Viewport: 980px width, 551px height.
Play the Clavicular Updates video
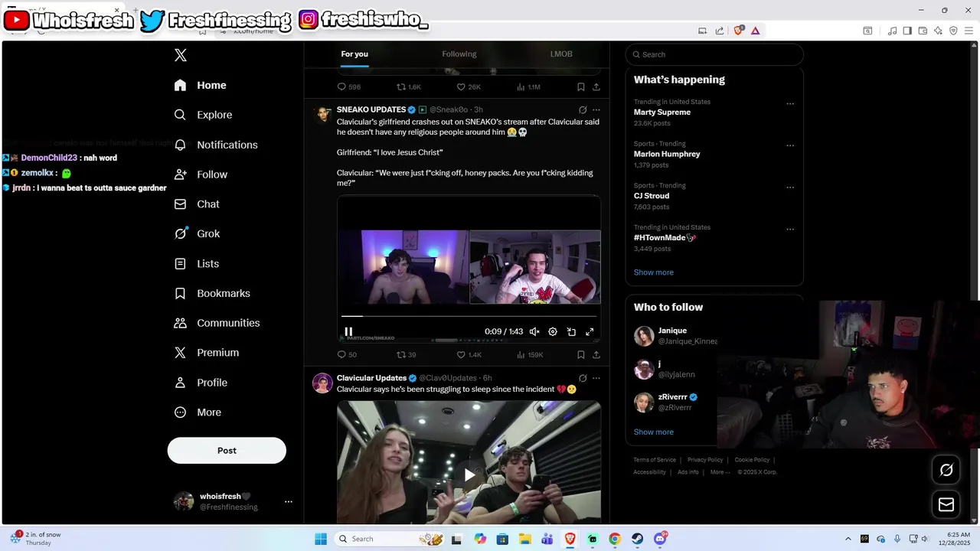click(x=469, y=475)
